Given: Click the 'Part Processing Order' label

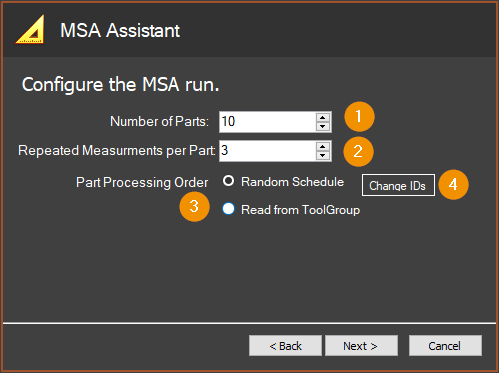Looking at the screenshot, I should pyautogui.click(x=142, y=183).
